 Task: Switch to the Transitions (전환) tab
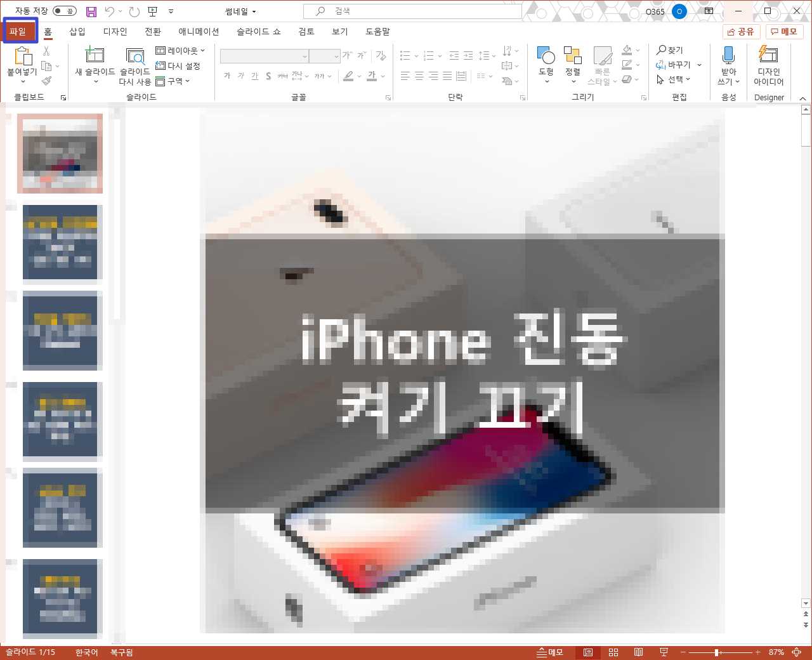click(x=153, y=31)
